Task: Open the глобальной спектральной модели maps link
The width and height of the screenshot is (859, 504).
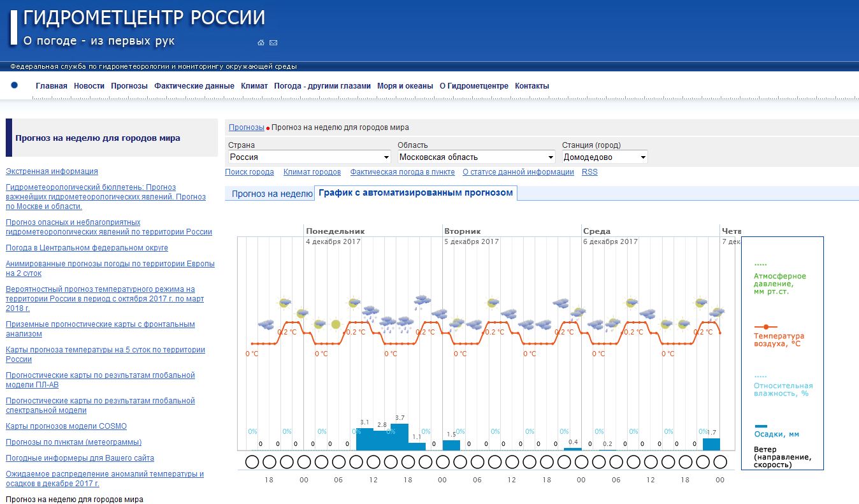Action: pos(100,405)
